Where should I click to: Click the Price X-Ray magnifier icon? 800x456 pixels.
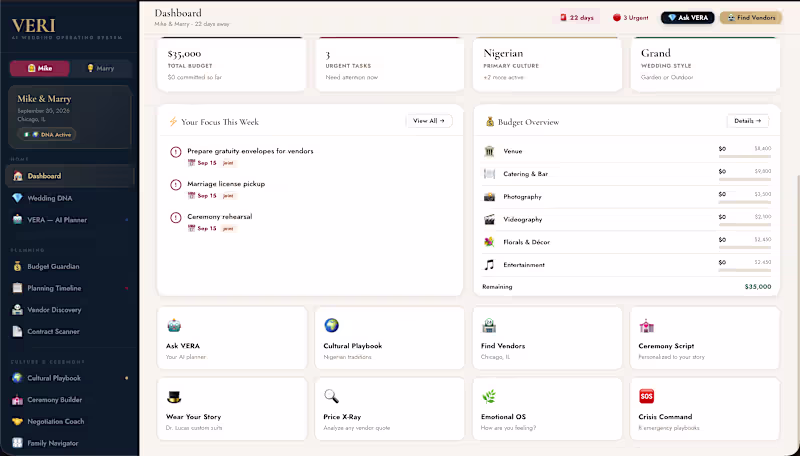[x=331, y=396]
